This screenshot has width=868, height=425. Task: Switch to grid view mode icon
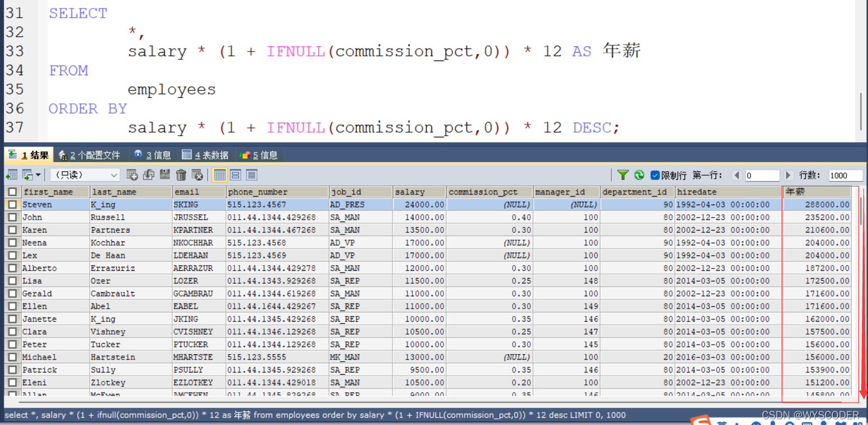coord(220,175)
